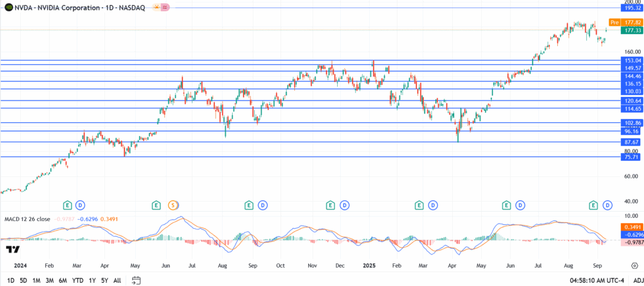Click the NVIDIA logo beside the NVDA symbol
644x286 pixels.
[9, 8]
